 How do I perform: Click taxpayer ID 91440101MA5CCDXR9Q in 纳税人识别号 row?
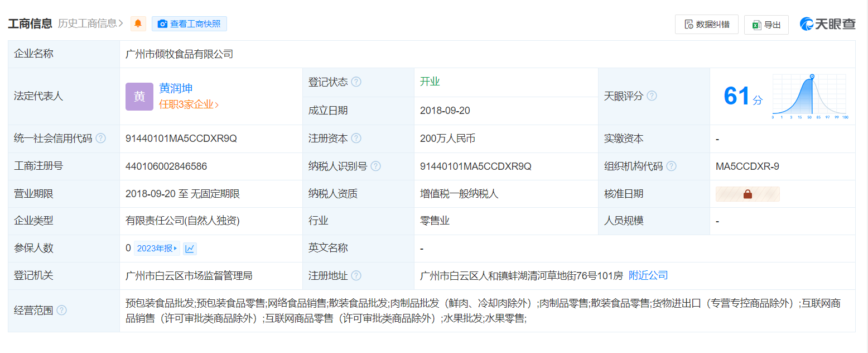point(476,166)
